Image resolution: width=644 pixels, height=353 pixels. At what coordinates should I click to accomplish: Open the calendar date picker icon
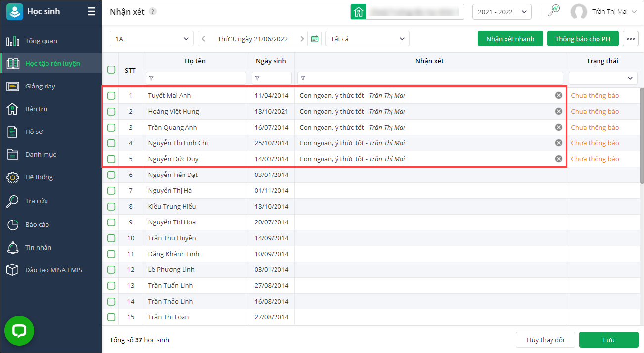tap(315, 39)
